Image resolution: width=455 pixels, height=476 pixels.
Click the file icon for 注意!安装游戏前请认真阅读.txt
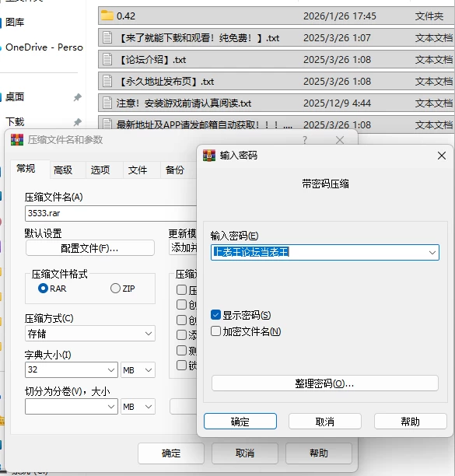[107, 103]
